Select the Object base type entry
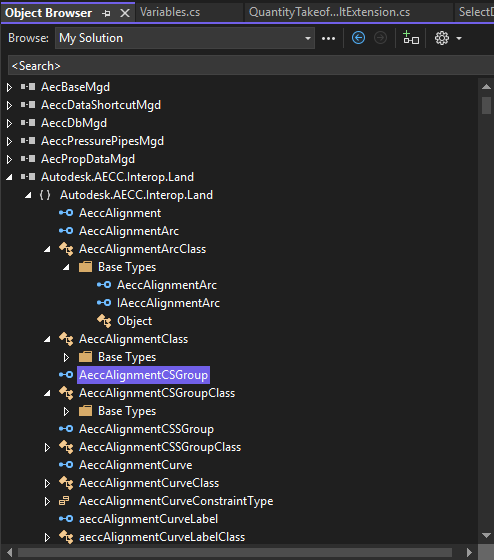494x560 pixels. (134, 321)
